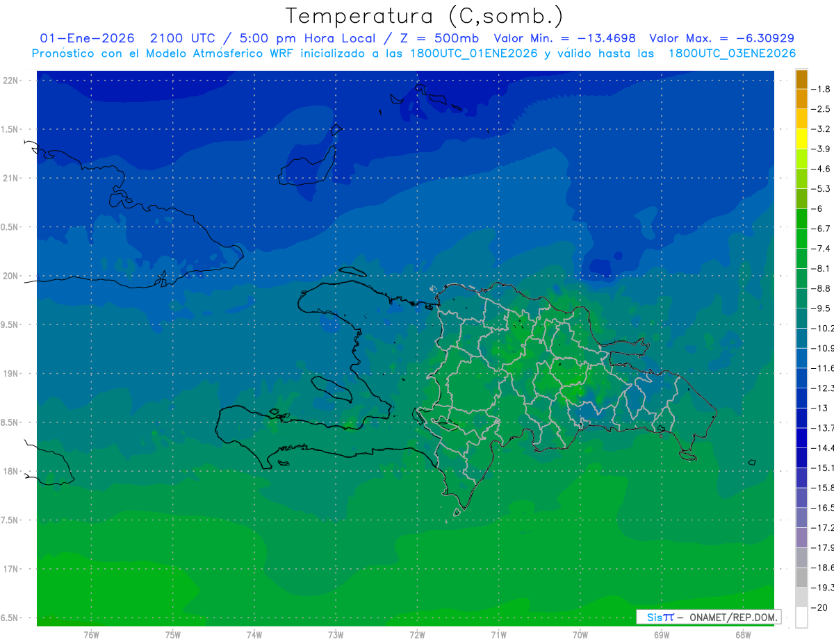
Task: Click the -5.3 colorbar label
Action: pos(821,189)
